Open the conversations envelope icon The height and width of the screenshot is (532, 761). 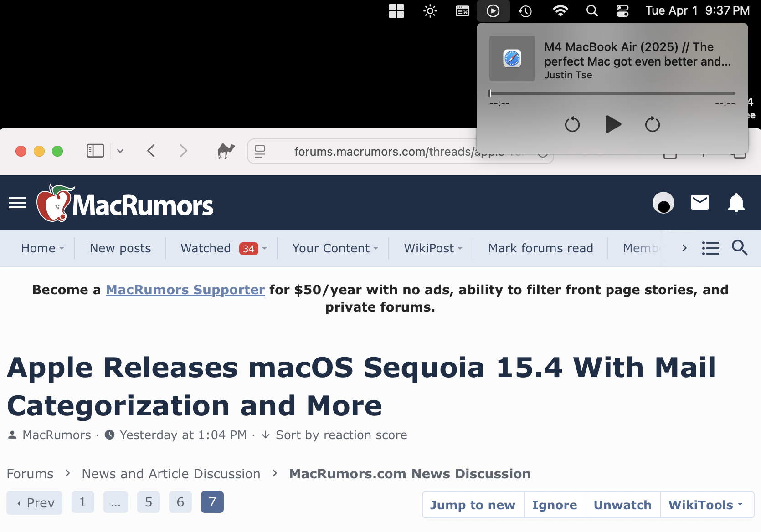click(700, 202)
